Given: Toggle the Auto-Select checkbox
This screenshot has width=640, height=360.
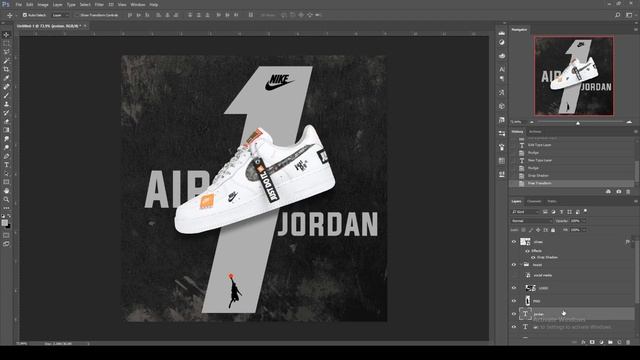Looking at the screenshot, I should point(24,15).
